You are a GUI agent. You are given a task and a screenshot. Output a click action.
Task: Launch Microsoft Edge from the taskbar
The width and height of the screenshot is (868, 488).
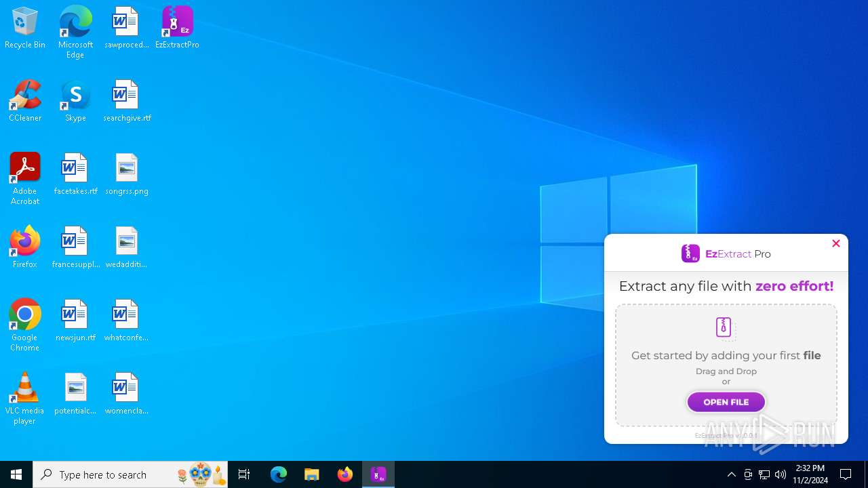279,474
